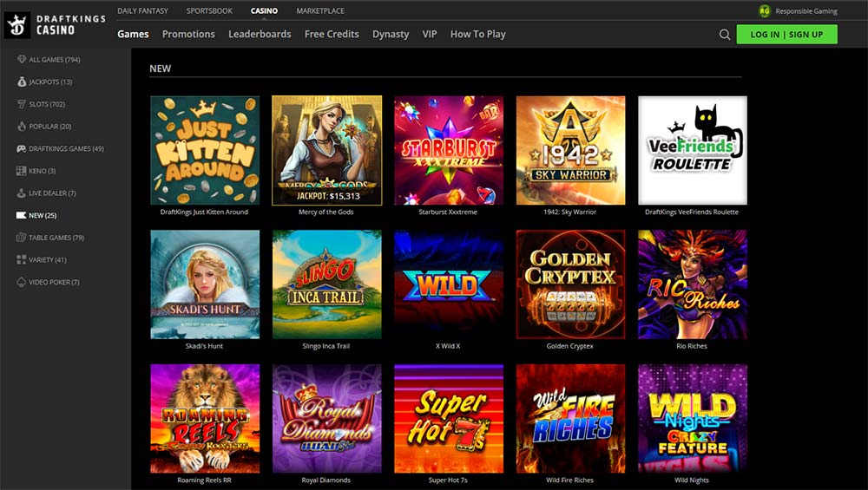Select Slots (702) category

coord(47,104)
